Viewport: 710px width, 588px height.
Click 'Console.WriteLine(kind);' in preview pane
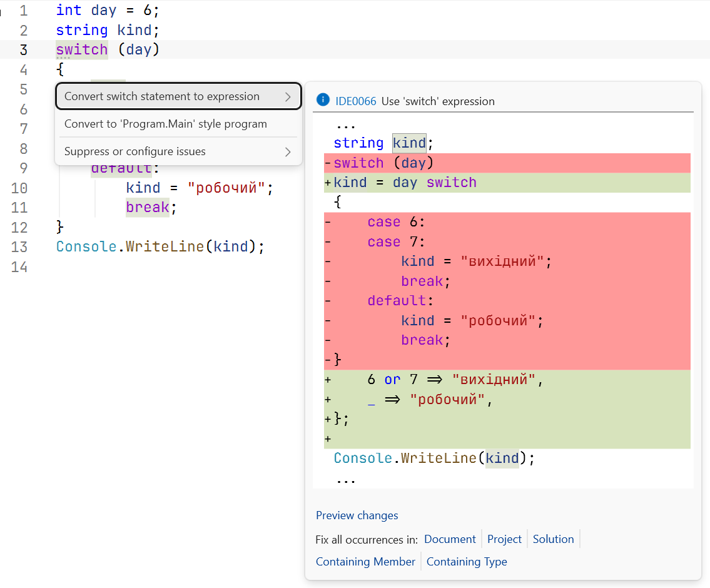point(434,458)
